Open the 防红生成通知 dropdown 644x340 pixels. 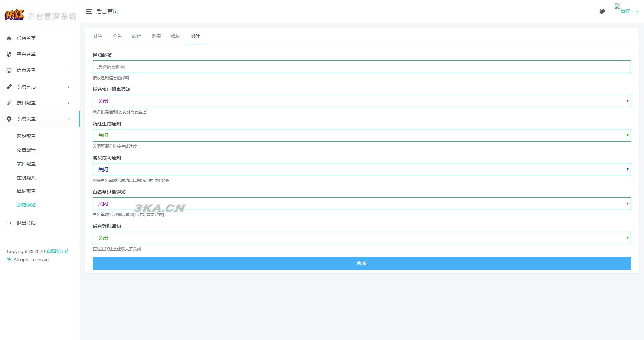[x=361, y=135]
